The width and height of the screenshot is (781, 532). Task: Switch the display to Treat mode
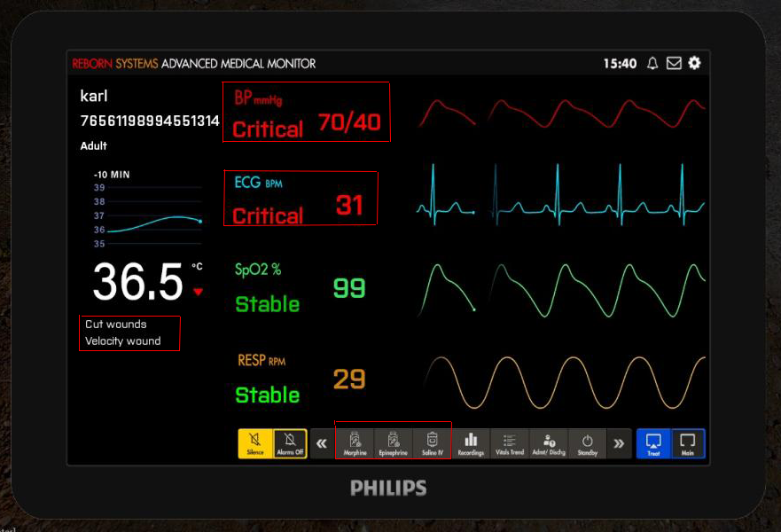[655, 443]
